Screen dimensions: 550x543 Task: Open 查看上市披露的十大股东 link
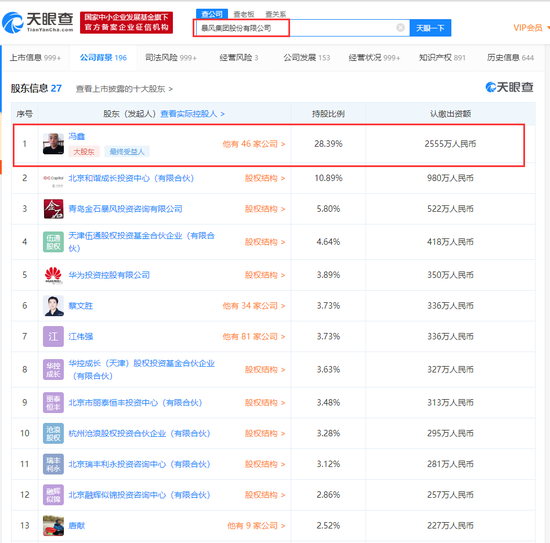tap(125, 89)
